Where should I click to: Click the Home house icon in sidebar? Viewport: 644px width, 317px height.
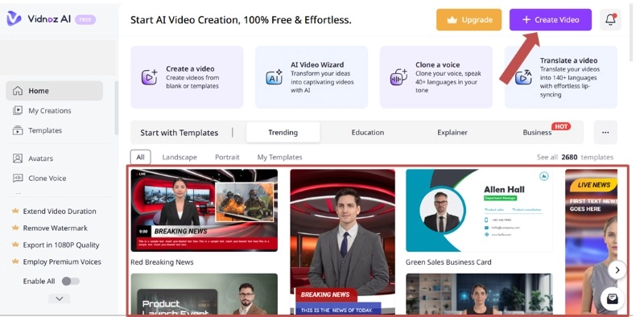coord(18,91)
